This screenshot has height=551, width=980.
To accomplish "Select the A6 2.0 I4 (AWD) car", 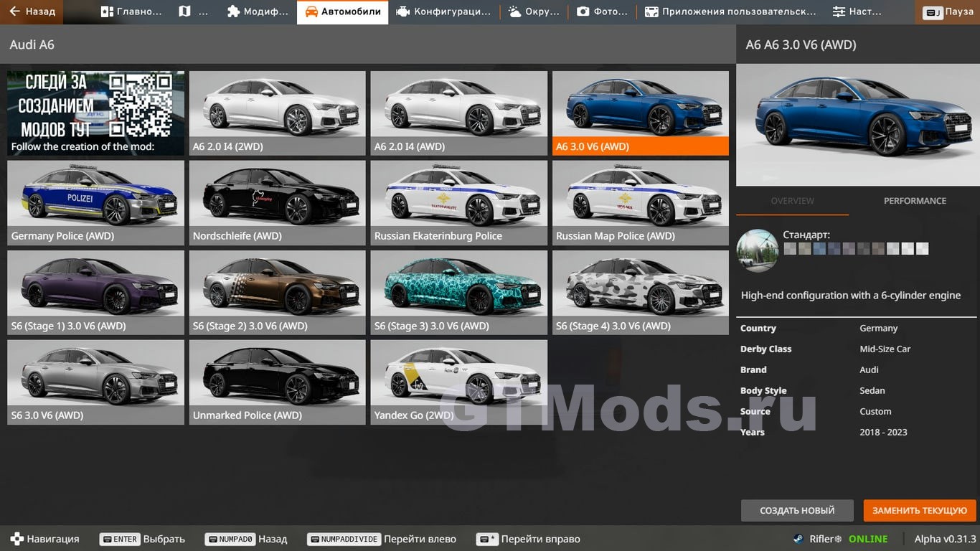I will tap(458, 113).
